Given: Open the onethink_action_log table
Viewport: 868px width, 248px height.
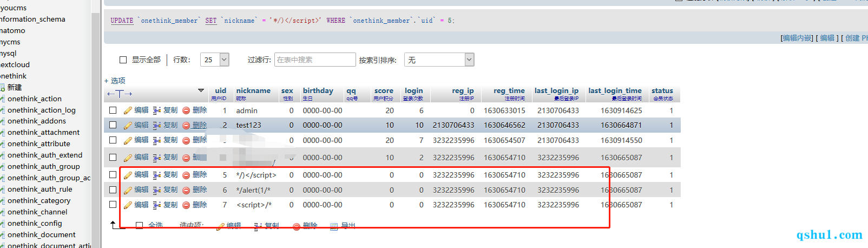Looking at the screenshot, I should tap(42, 110).
